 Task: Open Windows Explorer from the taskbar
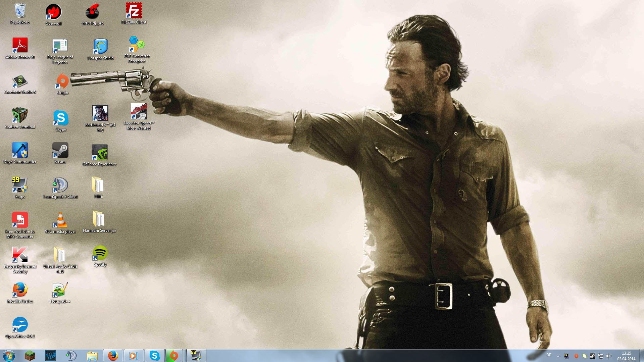coord(92,356)
